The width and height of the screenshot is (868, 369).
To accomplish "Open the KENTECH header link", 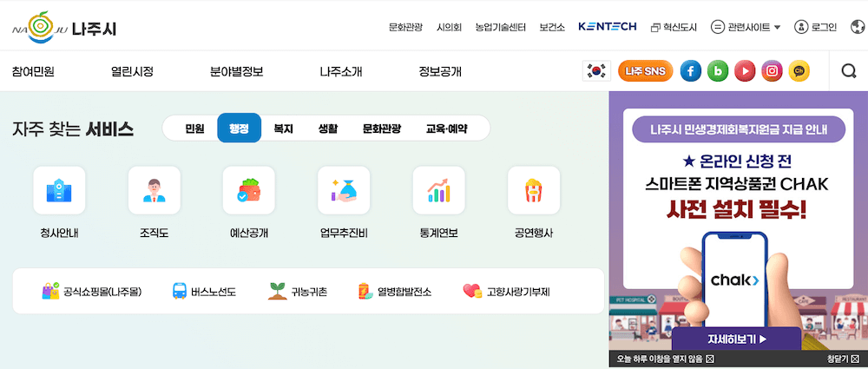I will pyautogui.click(x=608, y=27).
